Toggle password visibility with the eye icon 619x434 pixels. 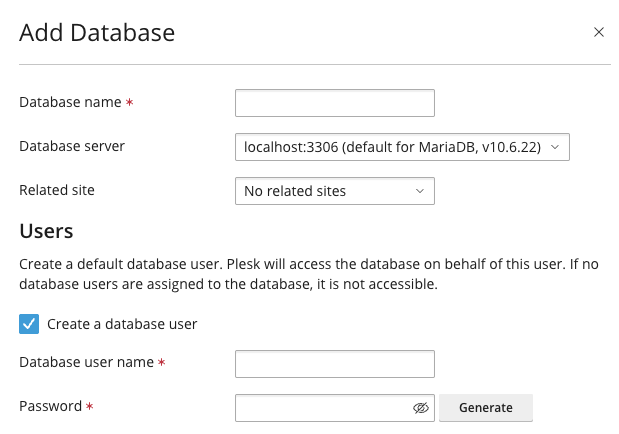click(x=421, y=408)
